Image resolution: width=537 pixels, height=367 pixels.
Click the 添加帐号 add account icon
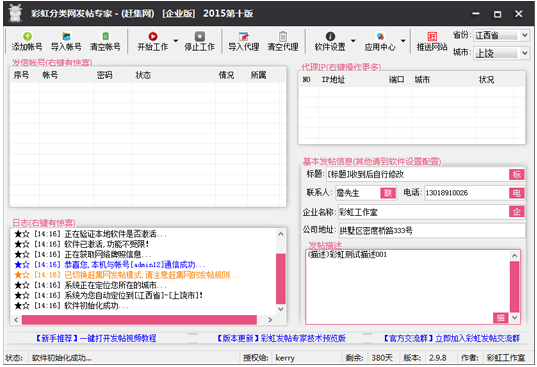coord(27,36)
